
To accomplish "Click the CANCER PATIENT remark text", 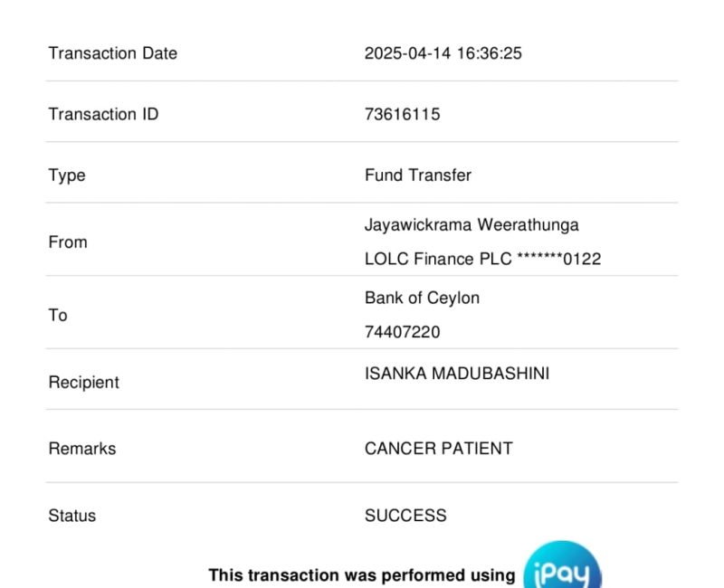I will (438, 449).
